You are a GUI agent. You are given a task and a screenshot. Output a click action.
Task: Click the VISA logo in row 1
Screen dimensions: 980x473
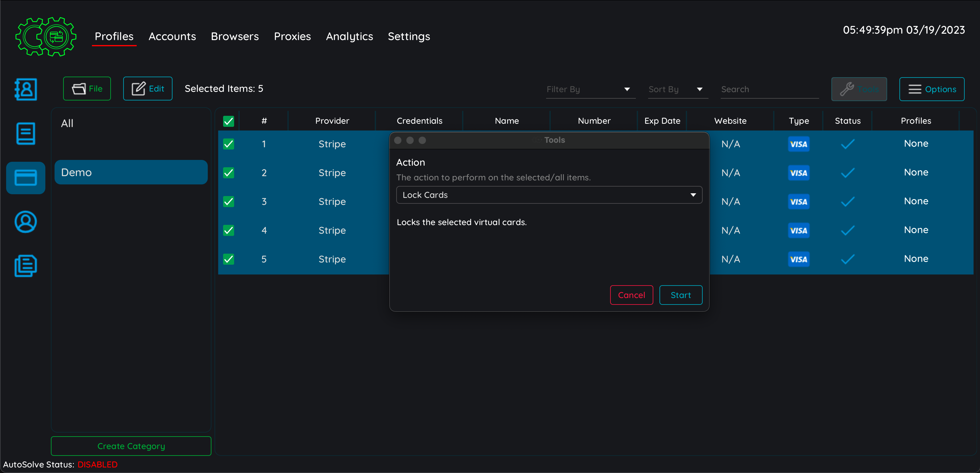(799, 144)
